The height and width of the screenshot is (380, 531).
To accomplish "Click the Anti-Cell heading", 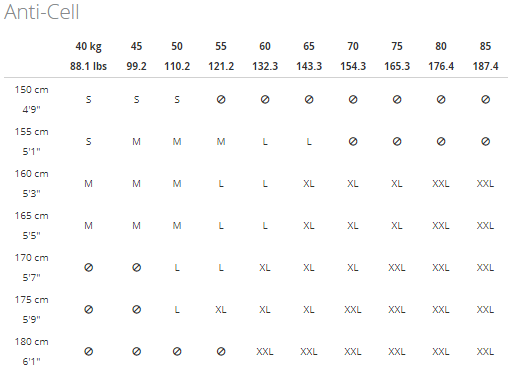I will pos(42,12).
